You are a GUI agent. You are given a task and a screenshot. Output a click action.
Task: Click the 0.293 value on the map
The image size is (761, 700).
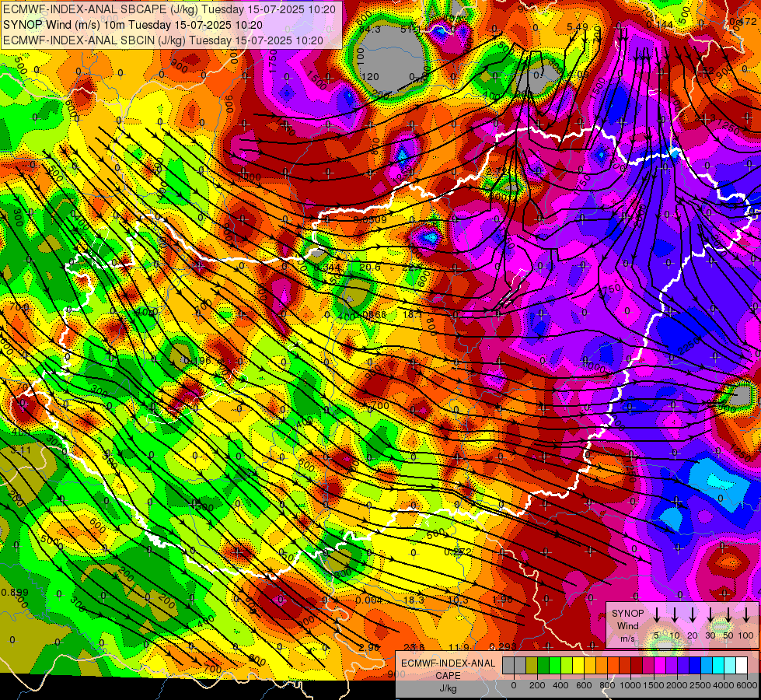point(502,646)
